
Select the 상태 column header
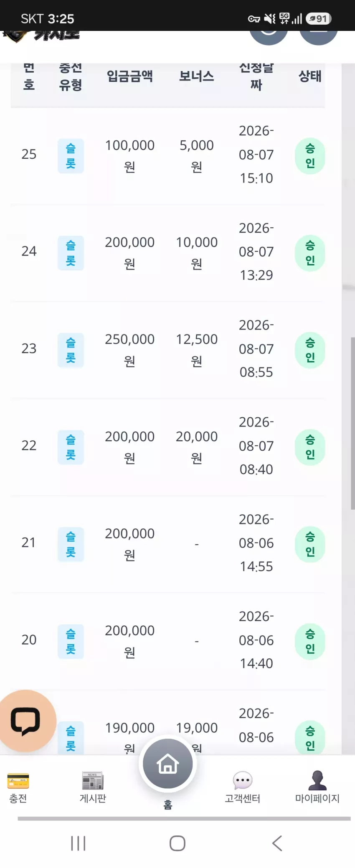310,76
